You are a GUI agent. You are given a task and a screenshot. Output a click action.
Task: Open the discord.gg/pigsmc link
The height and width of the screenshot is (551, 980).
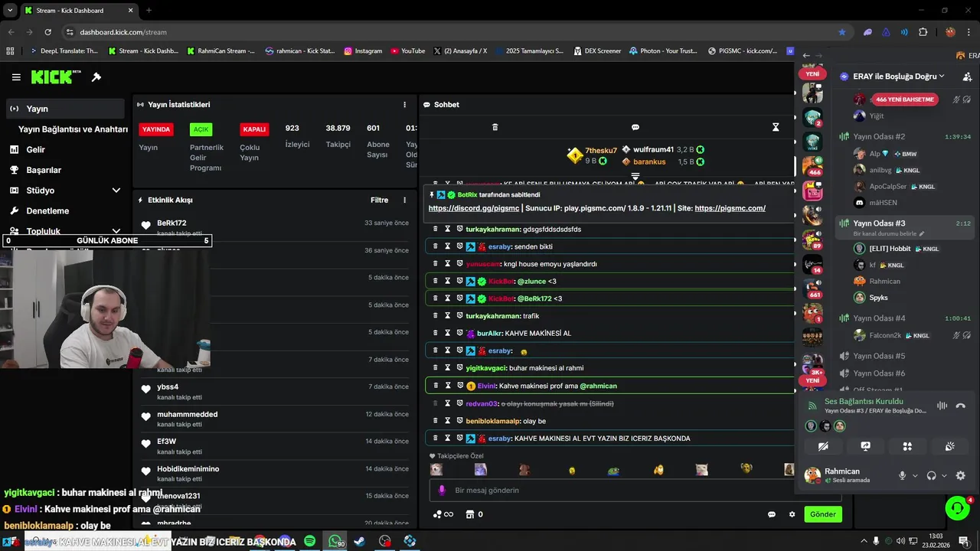(475, 208)
